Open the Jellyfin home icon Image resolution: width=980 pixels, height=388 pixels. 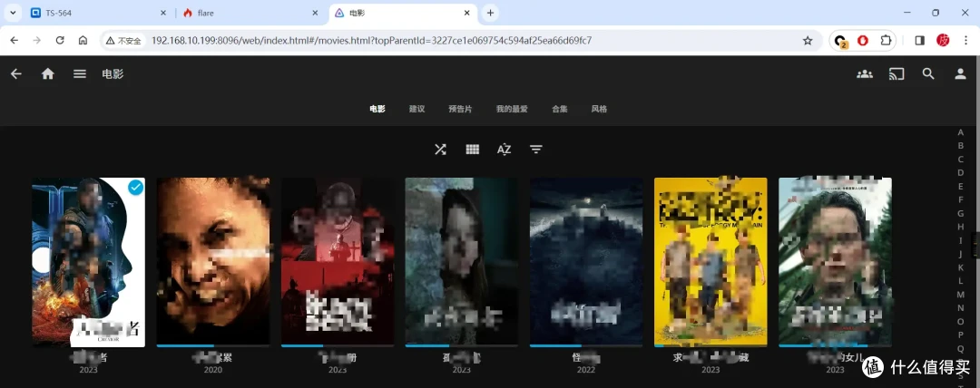point(47,73)
